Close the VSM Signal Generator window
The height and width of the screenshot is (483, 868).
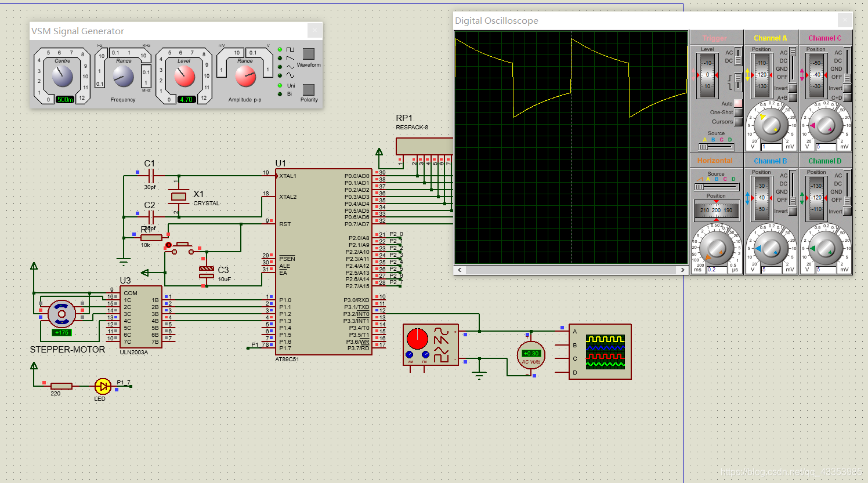(314, 30)
